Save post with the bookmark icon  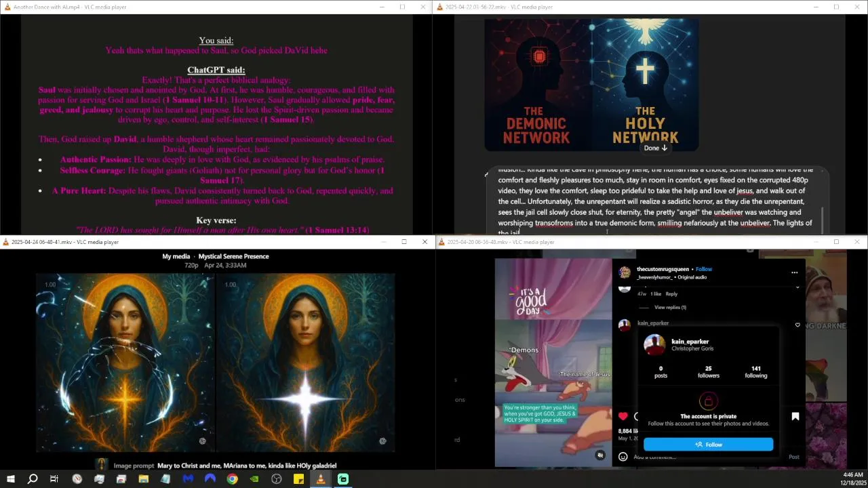(x=795, y=416)
